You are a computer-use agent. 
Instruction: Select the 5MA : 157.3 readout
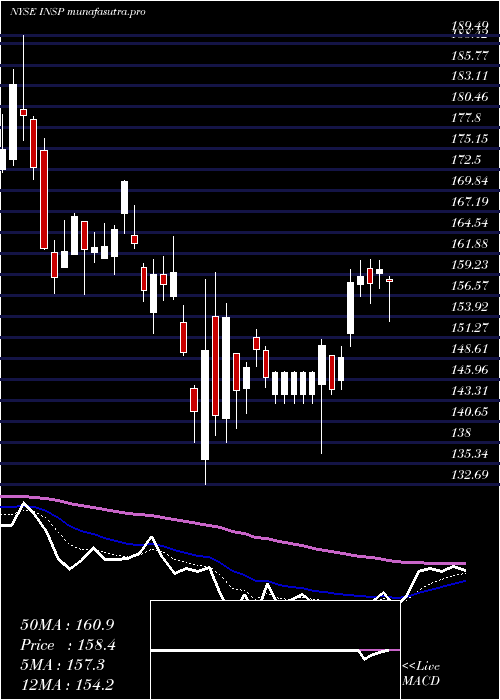pos(62,665)
